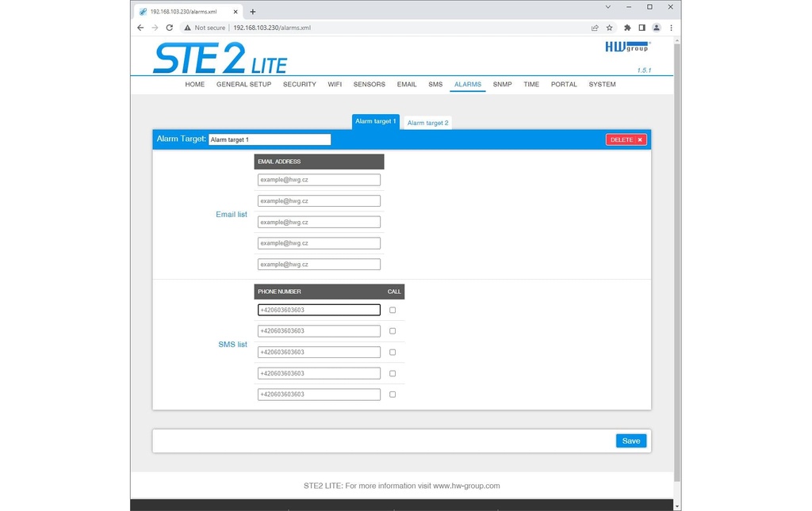Click the first email address input field
Viewport: 812px width, 511px height.
click(x=319, y=180)
